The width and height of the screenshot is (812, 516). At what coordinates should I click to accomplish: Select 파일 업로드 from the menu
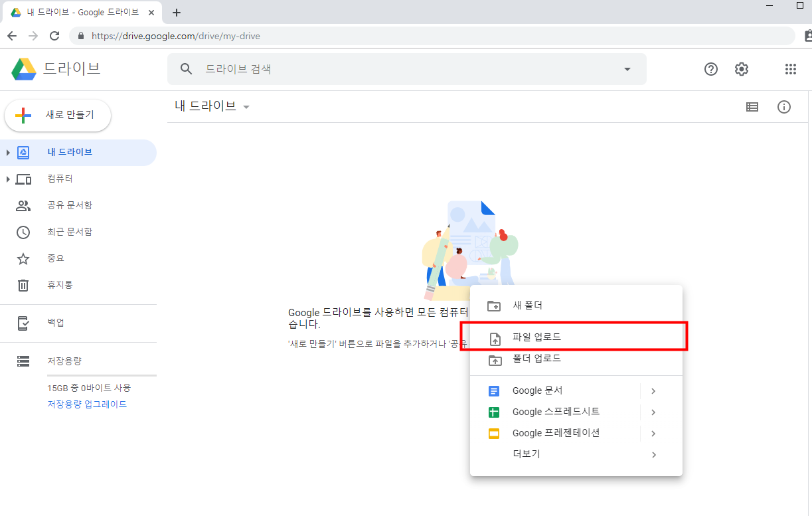(576, 337)
